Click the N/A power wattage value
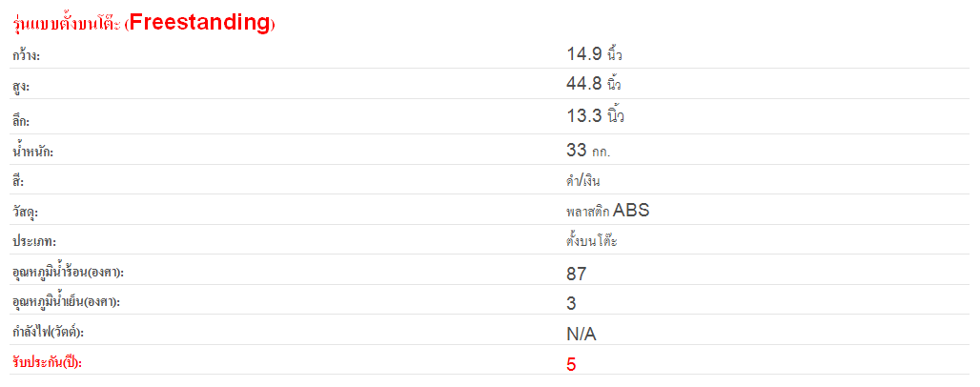 [582, 335]
